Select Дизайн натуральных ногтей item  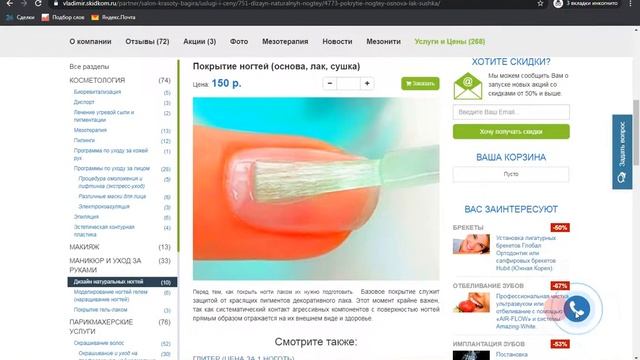click(x=122, y=282)
